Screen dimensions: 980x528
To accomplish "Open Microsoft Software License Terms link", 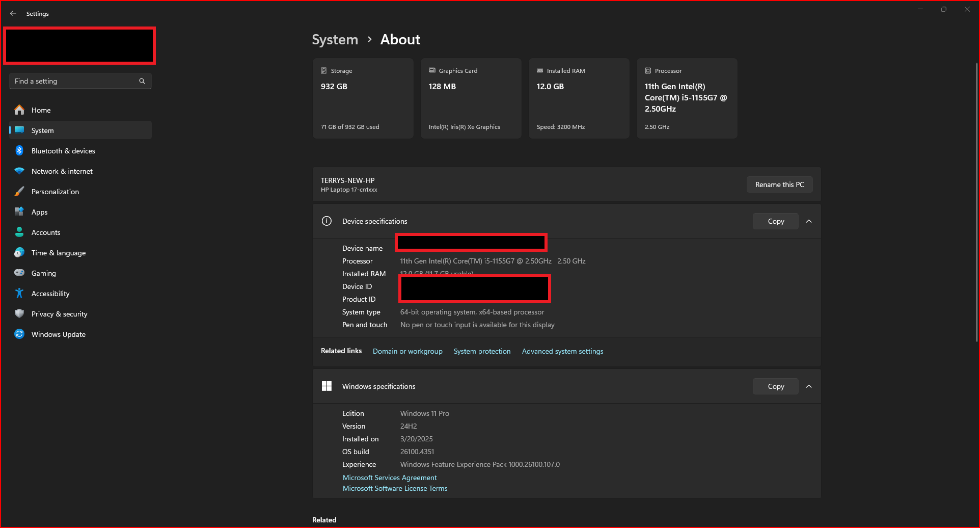I will coord(395,488).
